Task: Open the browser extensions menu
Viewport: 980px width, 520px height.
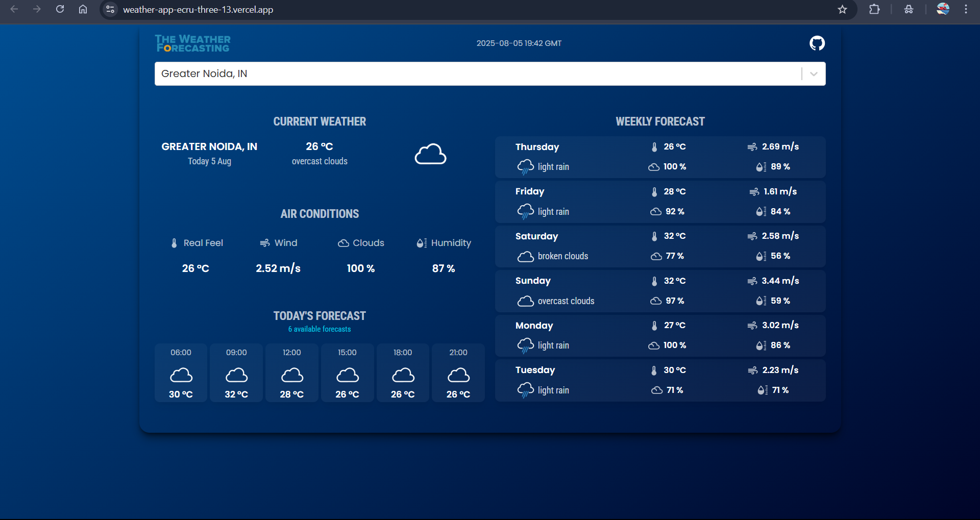Action: pyautogui.click(x=874, y=9)
